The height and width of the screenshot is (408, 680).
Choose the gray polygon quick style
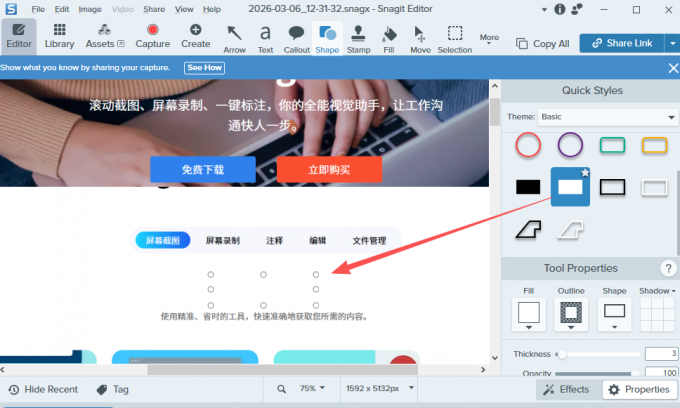[570, 229]
